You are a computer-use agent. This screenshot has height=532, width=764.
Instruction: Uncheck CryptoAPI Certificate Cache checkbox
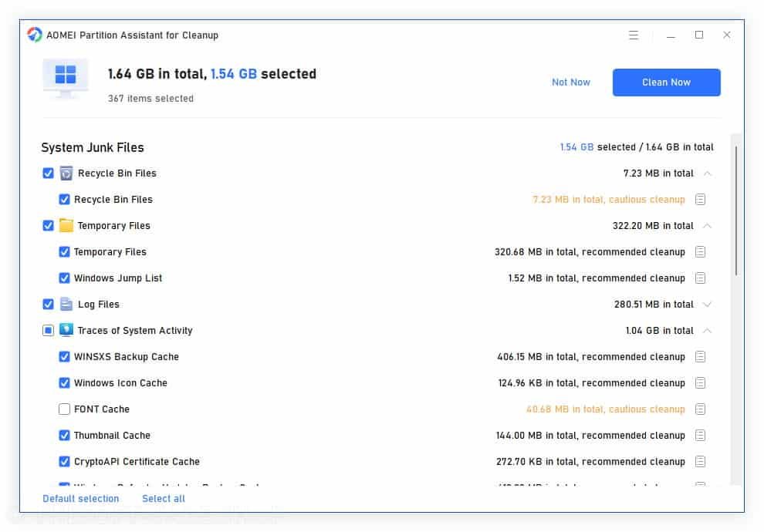pos(65,462)
